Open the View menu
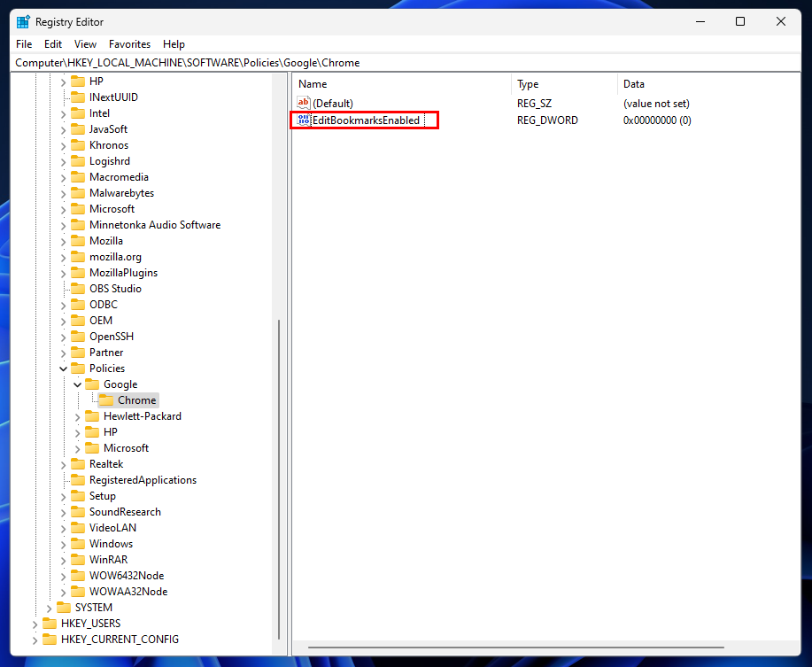 coord(85,44)
